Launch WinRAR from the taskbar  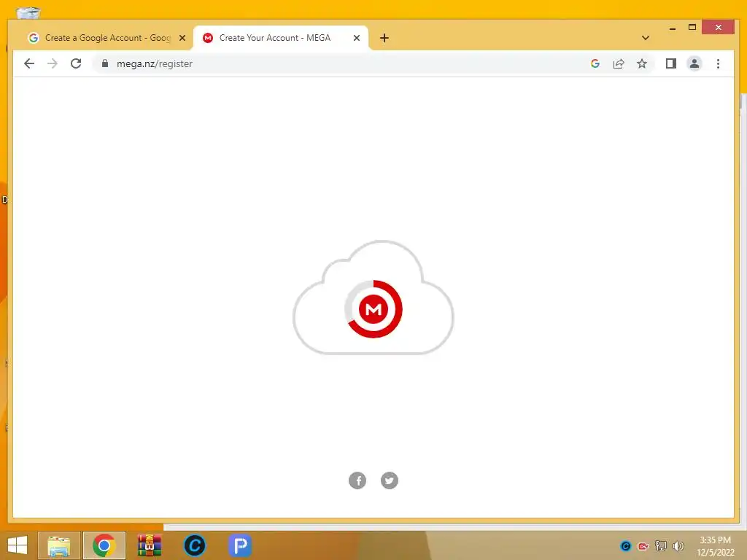(x=150, y=545)
